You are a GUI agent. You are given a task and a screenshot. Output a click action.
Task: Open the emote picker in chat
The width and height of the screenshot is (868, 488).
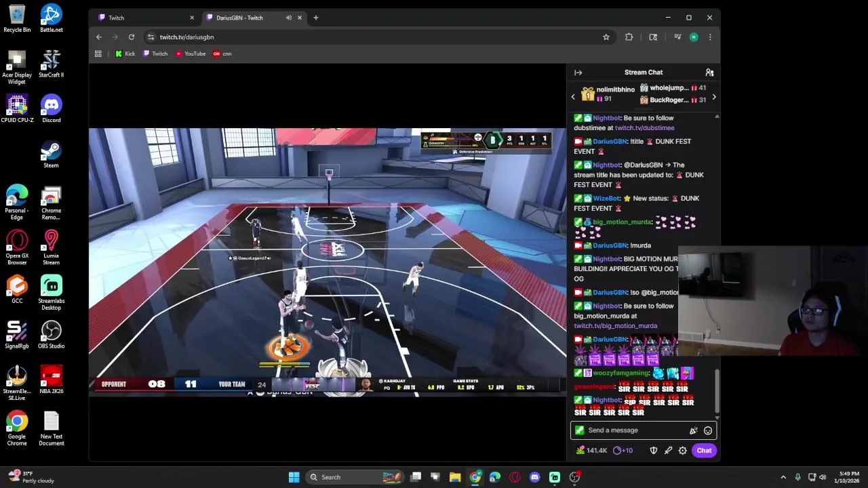point(708,430)
